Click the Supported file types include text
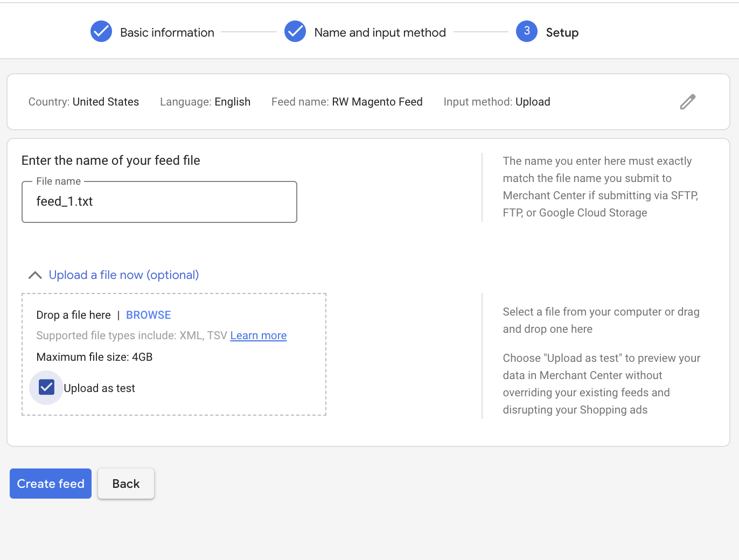This screenshot has width=739, height=560. point(132,335)
